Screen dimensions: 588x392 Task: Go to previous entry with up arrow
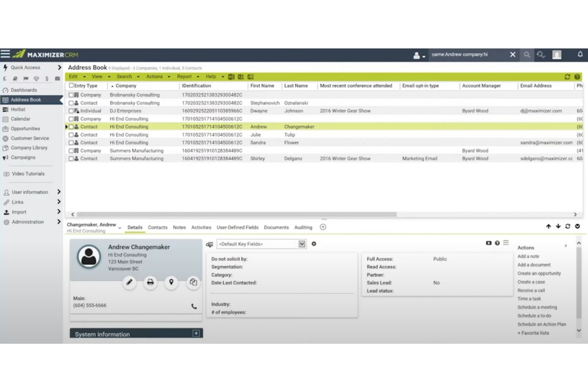point(549,226)
